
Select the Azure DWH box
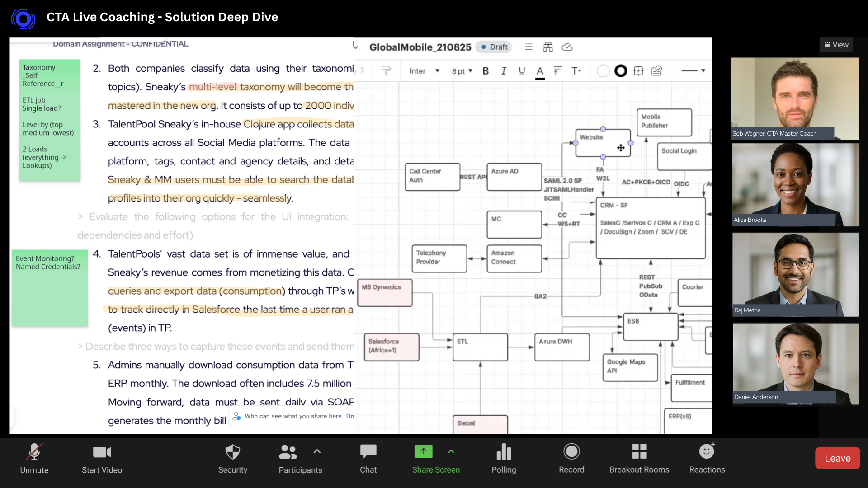tap(562, 347)
